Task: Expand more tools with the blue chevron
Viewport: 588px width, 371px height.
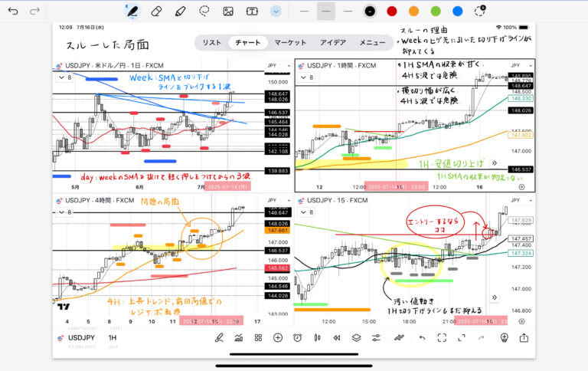Action: [276, 11]
